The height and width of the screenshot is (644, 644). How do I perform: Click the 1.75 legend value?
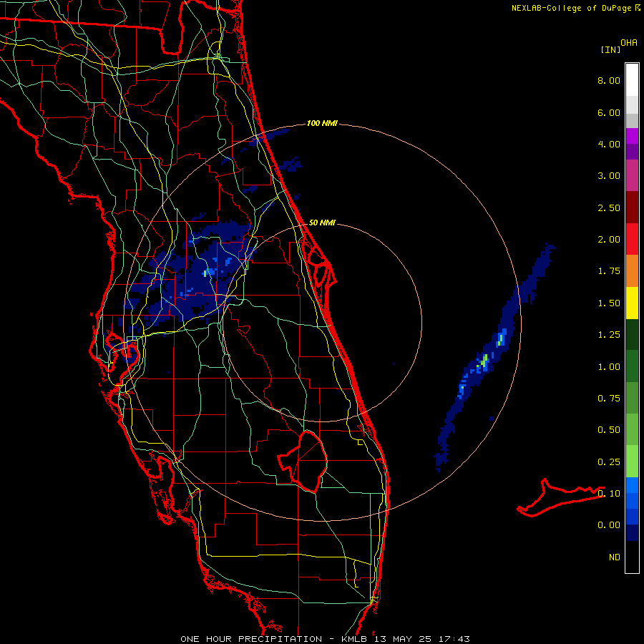click(x=609, y=271)
